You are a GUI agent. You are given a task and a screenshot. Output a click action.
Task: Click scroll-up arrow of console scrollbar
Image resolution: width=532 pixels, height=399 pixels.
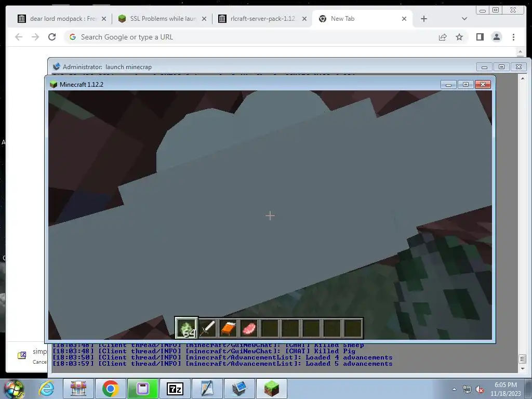(x=523, y=78)
